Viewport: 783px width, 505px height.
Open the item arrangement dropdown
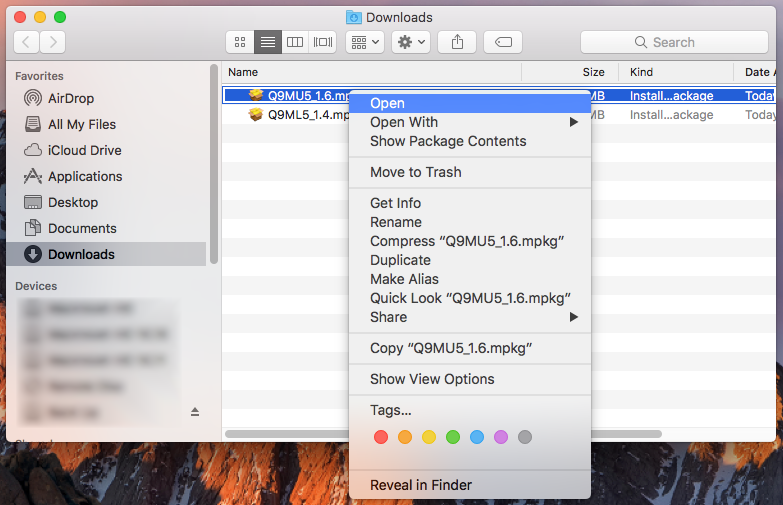tap(365, 42)
